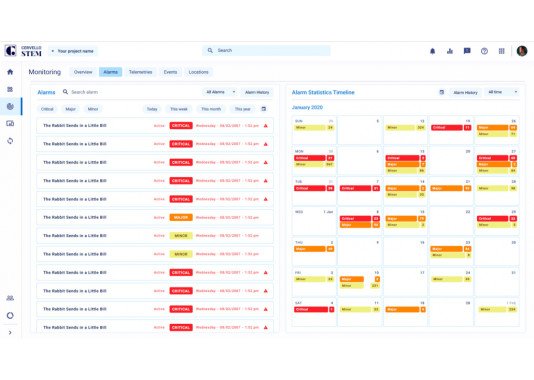
Task: Select the Minor bar on 1 Feb
Action: click(x=497, y=310)
